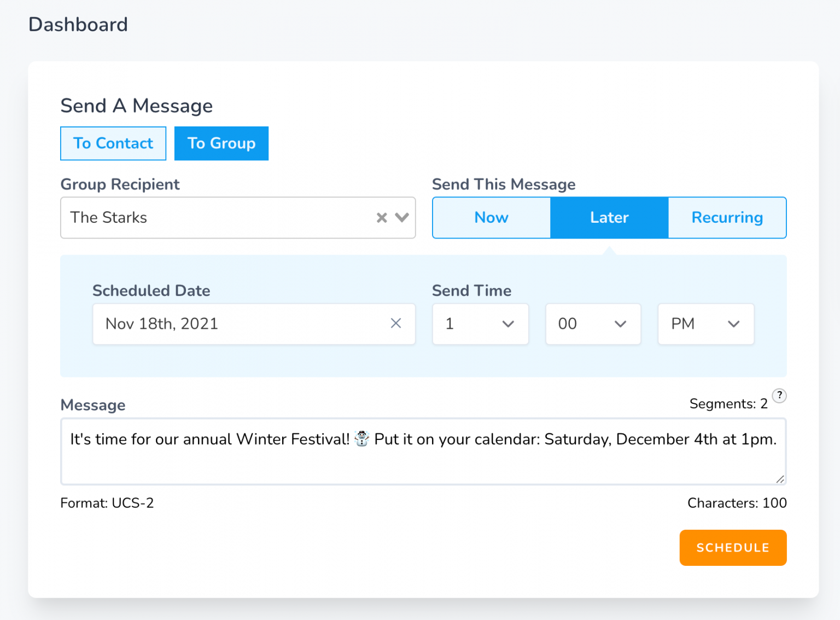Open the hour dropdown showing 1

point(481,324)
